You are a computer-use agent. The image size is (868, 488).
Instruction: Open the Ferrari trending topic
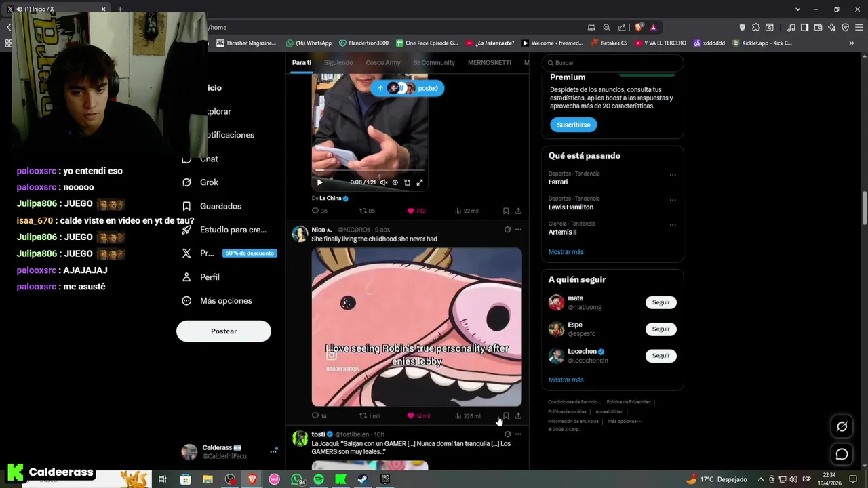(558, 182)
